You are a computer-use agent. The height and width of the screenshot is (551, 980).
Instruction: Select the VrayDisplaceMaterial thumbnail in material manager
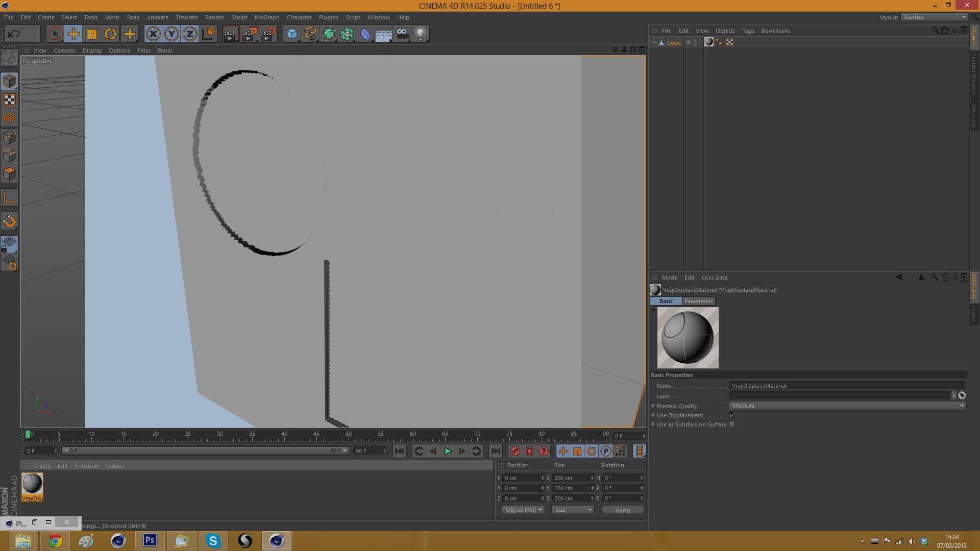[32, 484]
